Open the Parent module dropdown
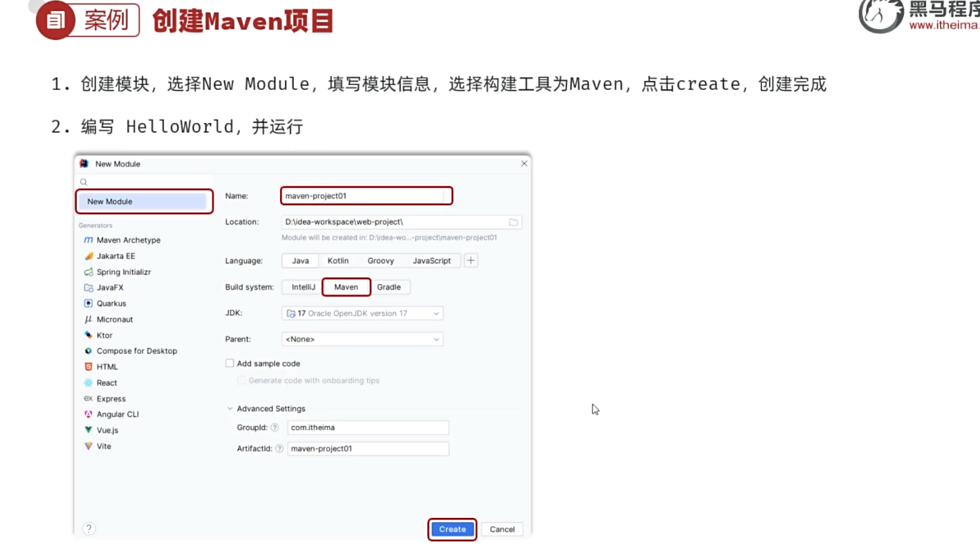Screen dimensions: 980x549 tap(362, 339)
